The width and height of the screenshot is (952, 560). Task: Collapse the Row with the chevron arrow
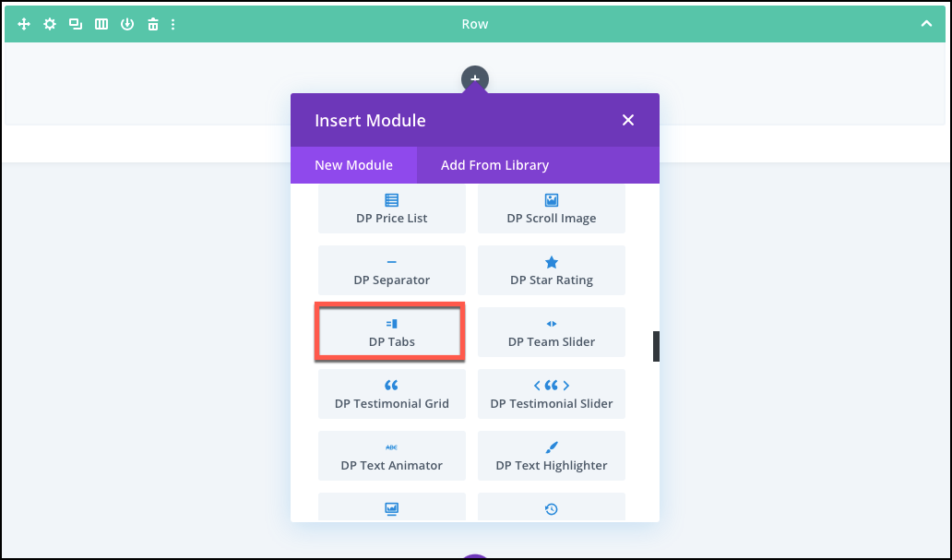tap(927, 24)
